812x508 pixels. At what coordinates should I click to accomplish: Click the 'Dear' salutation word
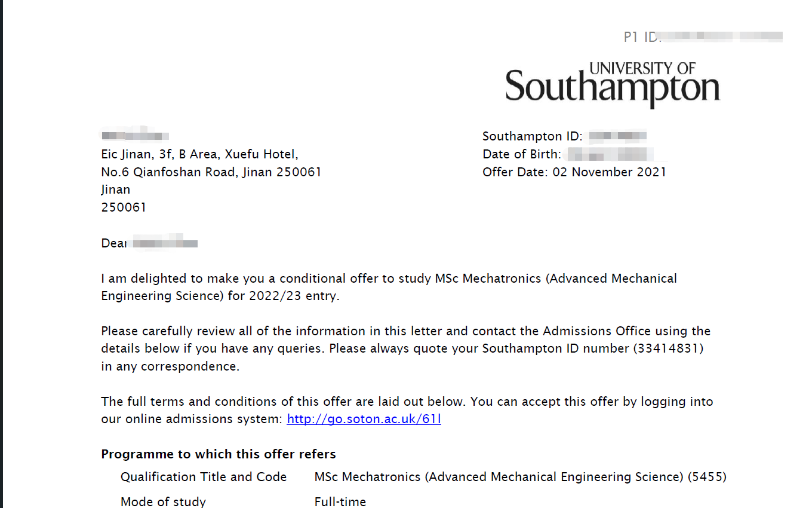click(114, 243)
